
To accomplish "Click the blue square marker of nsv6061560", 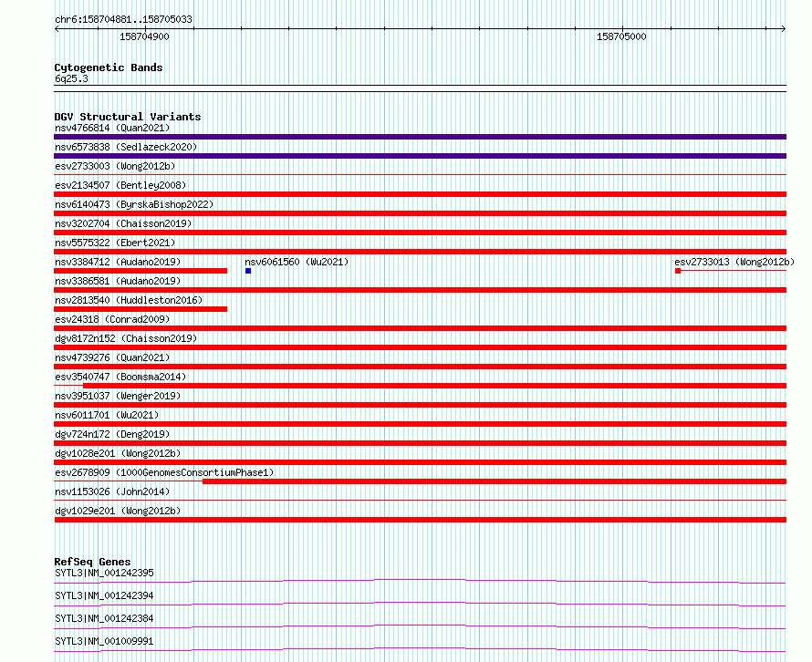I will pyautogui.click(x=248, y=271).
